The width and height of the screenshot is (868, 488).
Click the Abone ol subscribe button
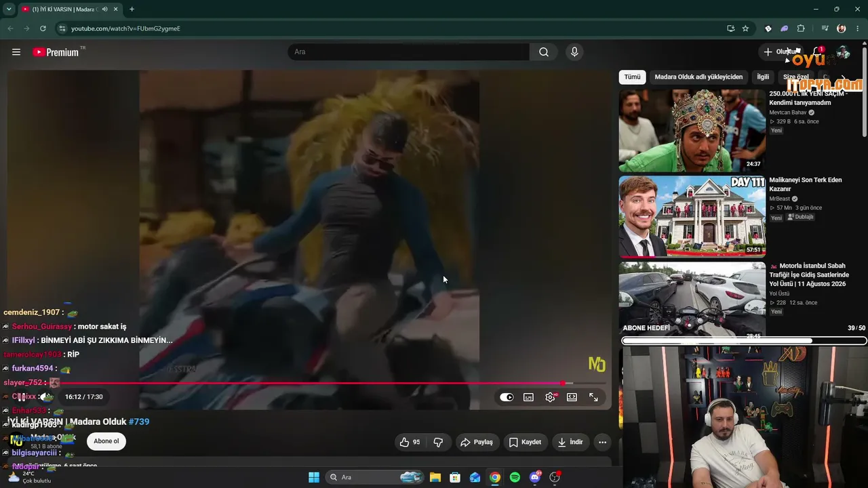pyautogui.click(x=106, y=441)
